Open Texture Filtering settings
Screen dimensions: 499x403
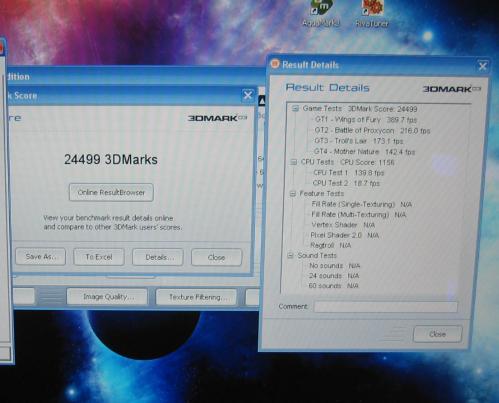[x=196, y=297]
